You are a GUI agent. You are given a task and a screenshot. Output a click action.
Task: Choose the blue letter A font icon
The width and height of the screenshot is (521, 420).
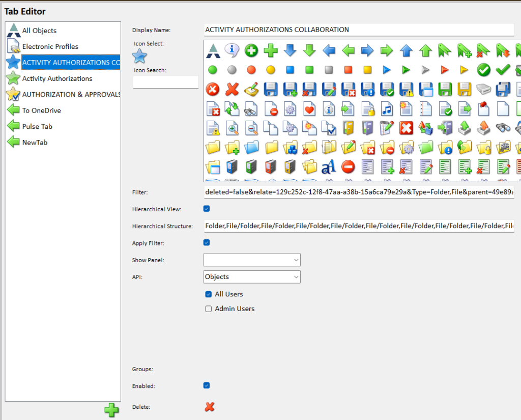click(329, 166)
